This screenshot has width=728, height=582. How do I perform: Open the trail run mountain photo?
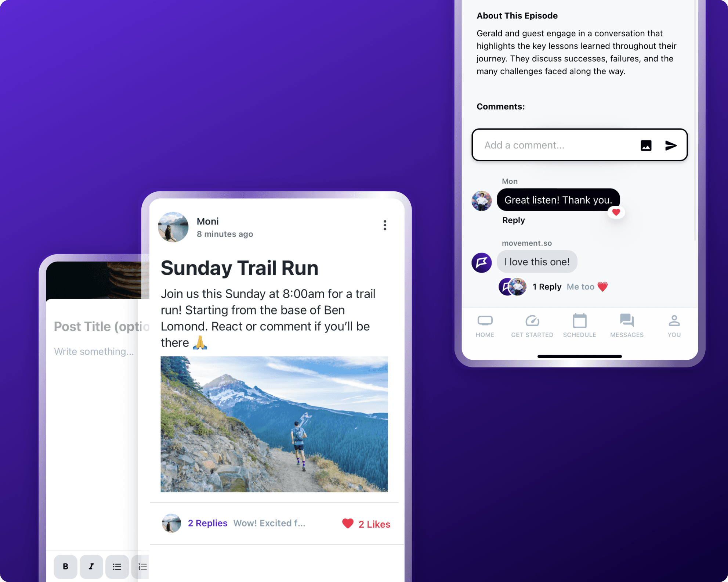274,424
